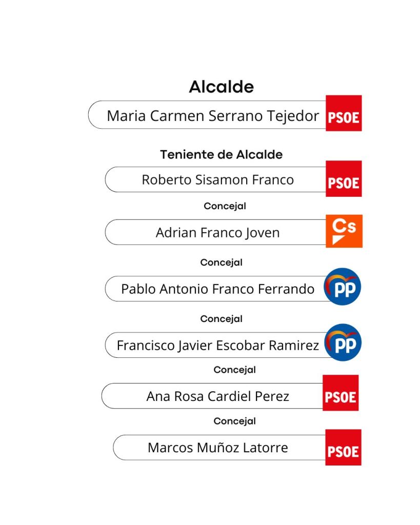The width and height of the screenshot is (420, 525).
Task: Select the Concejal label above Marcos Muñoz Latorre
Action: pyautogui.click(x=234, y=421)
